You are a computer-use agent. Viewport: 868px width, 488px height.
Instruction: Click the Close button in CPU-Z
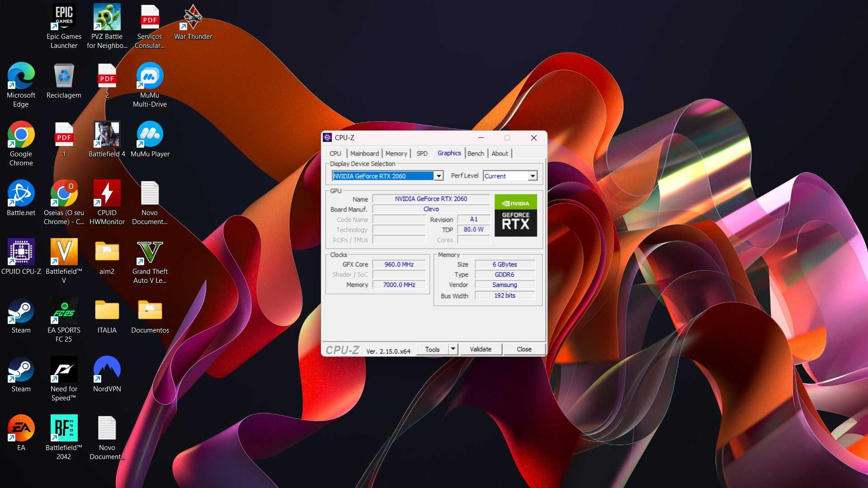pyautogui.click(x=524, y=349)
